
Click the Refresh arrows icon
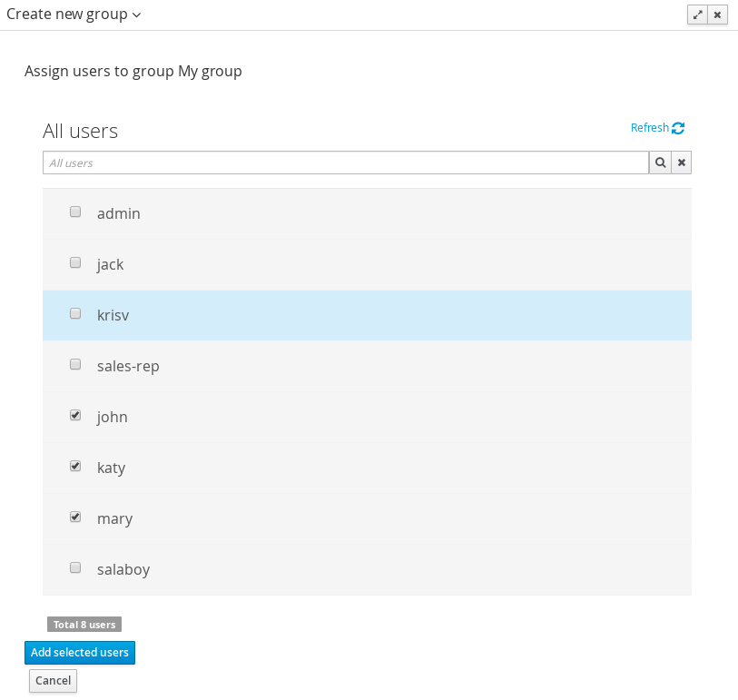678,128
